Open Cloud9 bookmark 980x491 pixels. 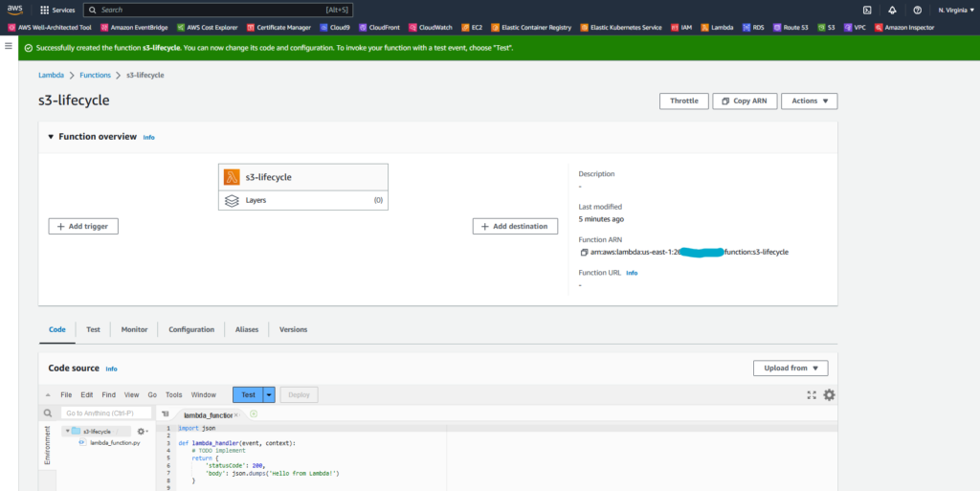[335, 28]
